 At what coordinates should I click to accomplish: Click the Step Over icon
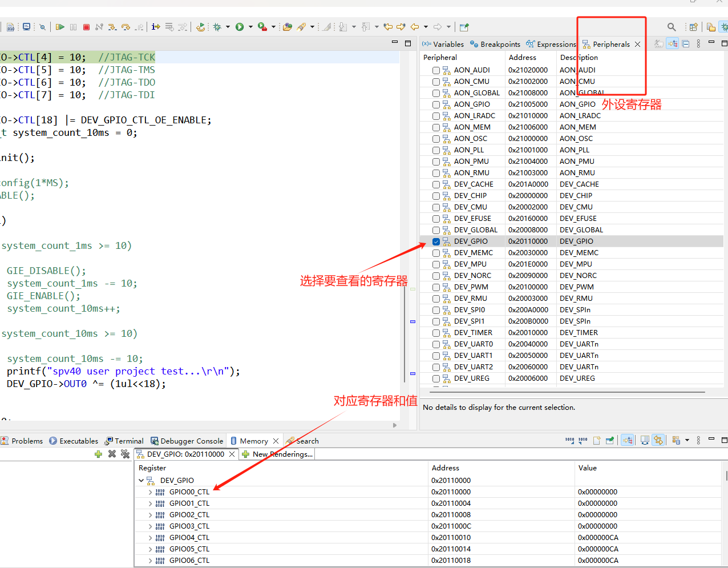tap(126, 27)
